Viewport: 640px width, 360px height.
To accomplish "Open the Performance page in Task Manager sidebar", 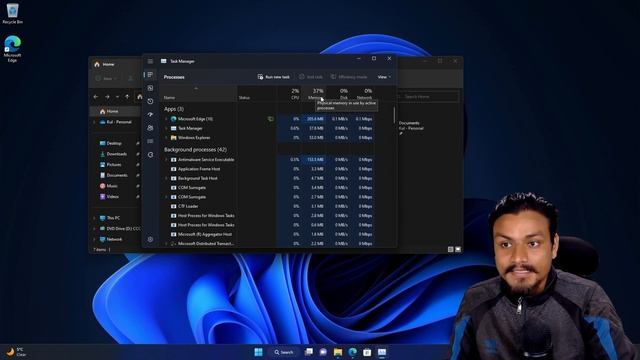I will point(150,88).
